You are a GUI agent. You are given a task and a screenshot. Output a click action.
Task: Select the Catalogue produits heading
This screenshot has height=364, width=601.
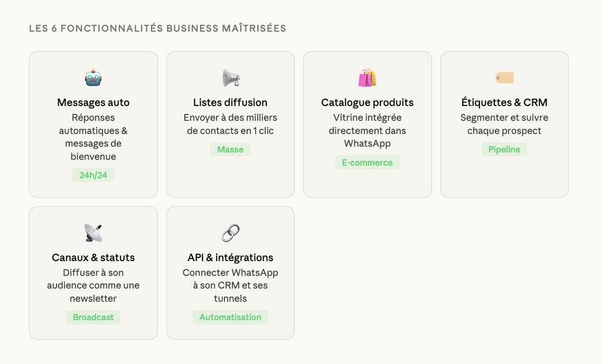(367, 102)
